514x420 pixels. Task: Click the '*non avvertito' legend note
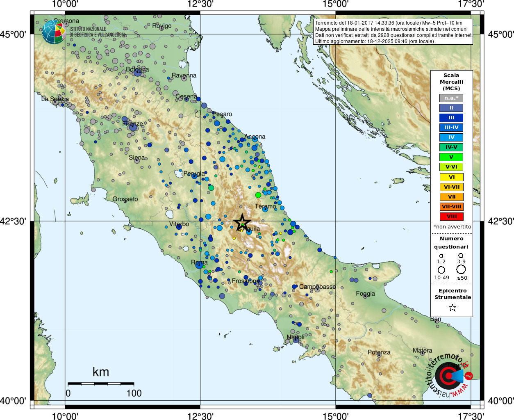click(x=453, y=226)
